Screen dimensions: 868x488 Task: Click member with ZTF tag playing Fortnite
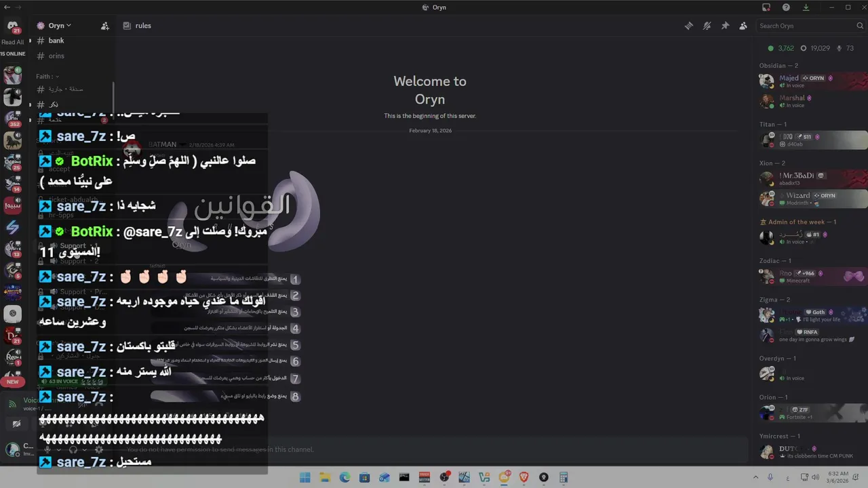[x=812, y=413]
